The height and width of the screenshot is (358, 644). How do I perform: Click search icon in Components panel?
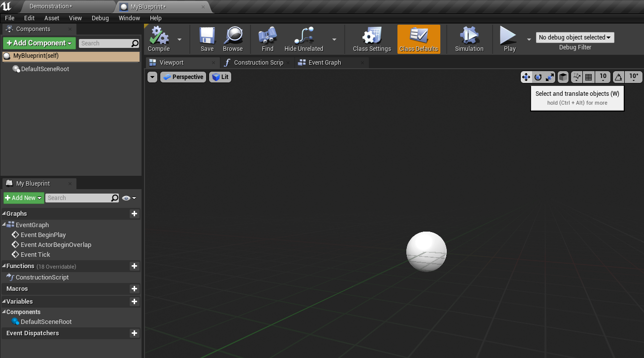click(x=135, y=43)
